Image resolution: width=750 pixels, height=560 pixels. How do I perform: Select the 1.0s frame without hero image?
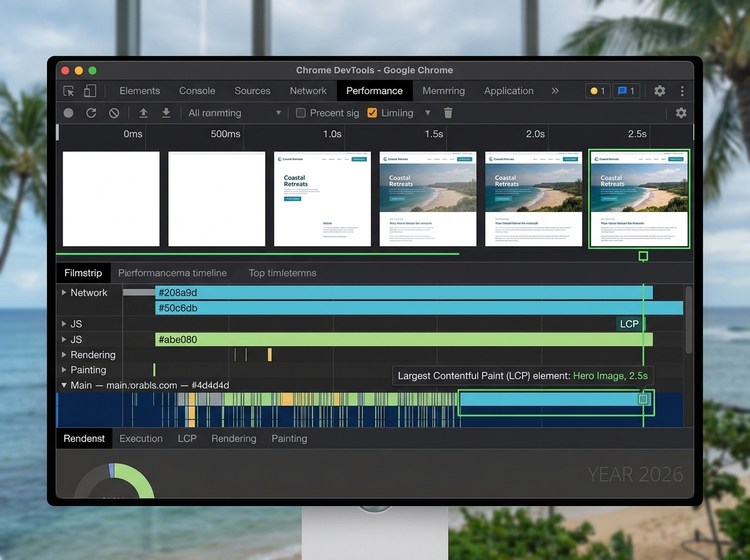point(322,199)
